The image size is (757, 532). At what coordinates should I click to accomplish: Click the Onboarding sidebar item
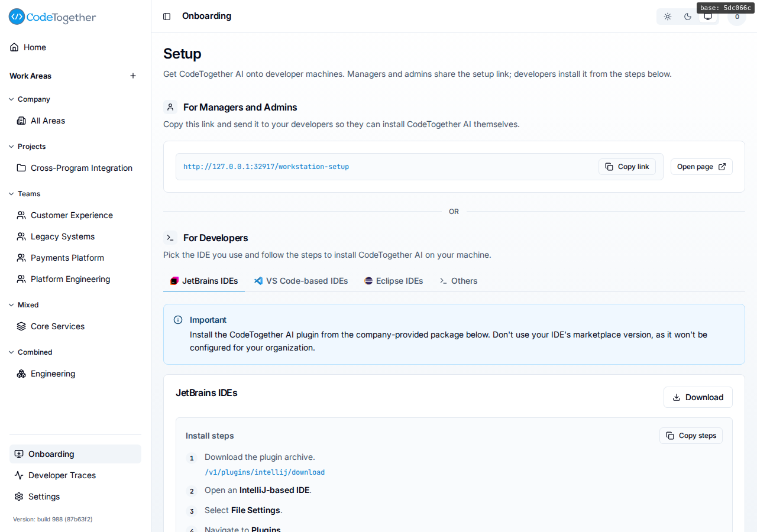coord(75,454)
